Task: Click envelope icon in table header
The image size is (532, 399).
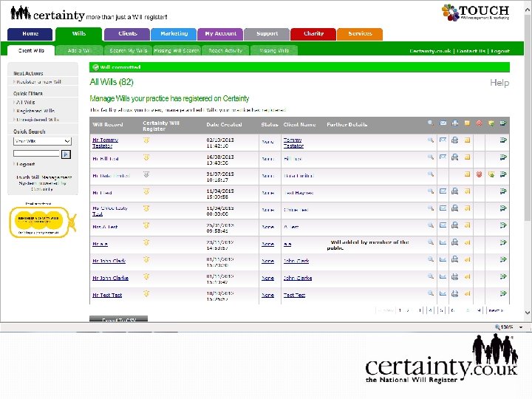Action: click(443, 123)
